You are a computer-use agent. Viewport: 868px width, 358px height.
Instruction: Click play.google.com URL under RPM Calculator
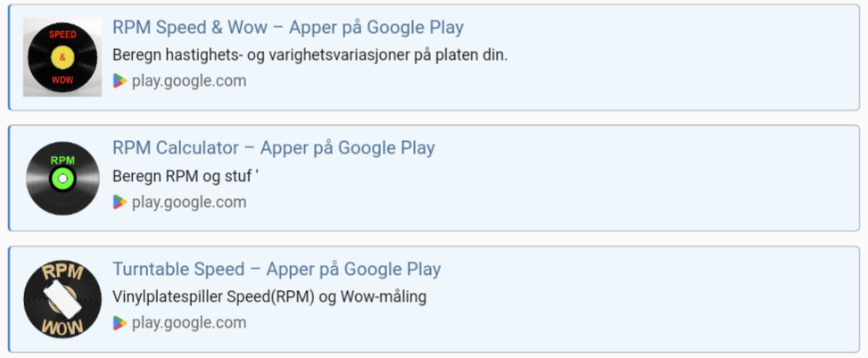click(x=189, y=203)
